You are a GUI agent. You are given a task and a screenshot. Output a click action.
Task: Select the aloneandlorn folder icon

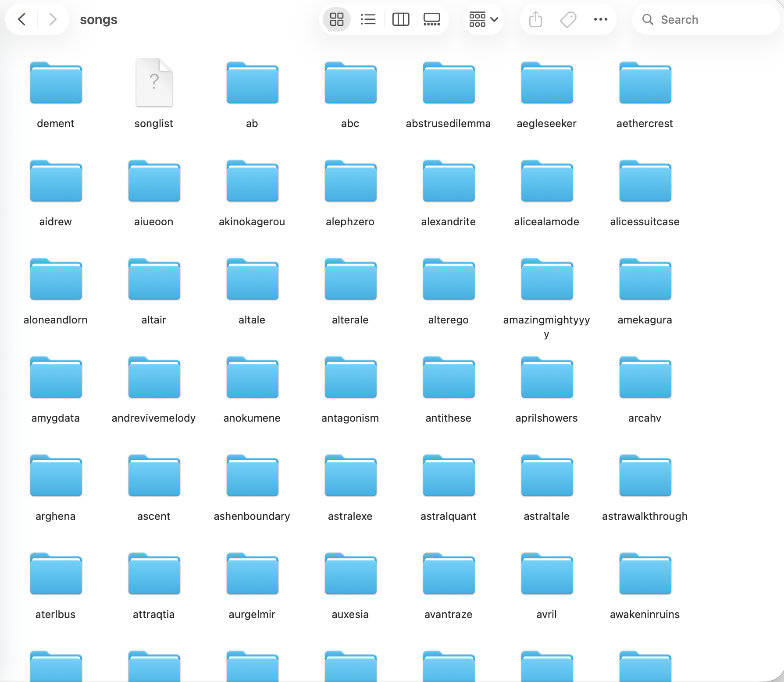tap(56, 279)
